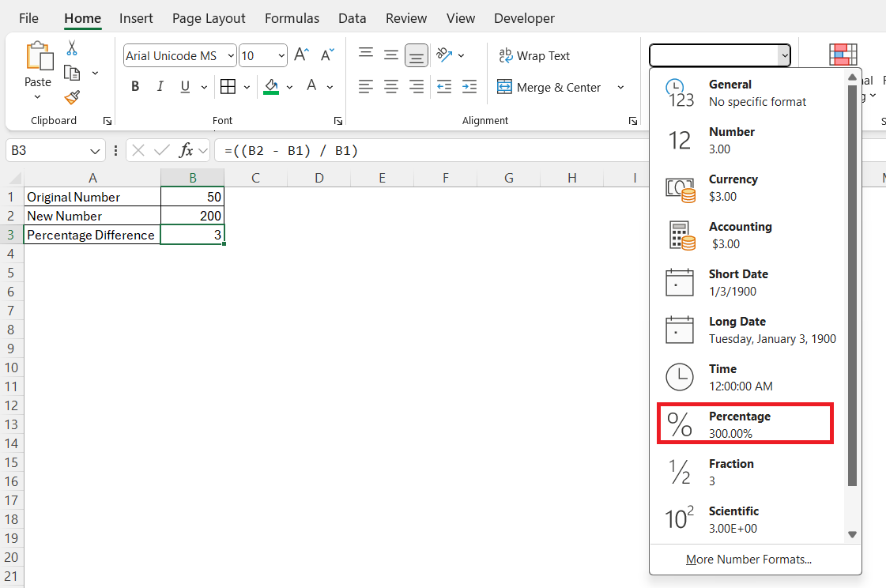Click the Decrease Indent icon
886x588 pixels.
pos(444,86)
